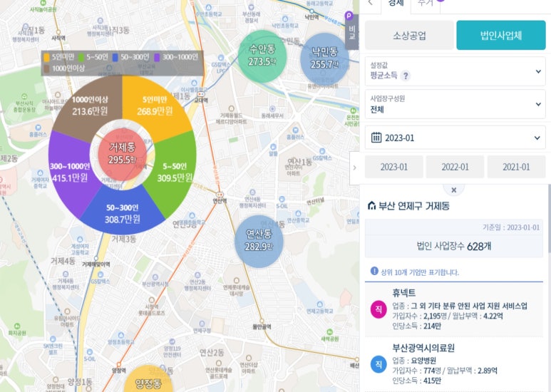Click the 연제구청 map marker
Screen dimensions: 551x392
(x=202, y=324)
